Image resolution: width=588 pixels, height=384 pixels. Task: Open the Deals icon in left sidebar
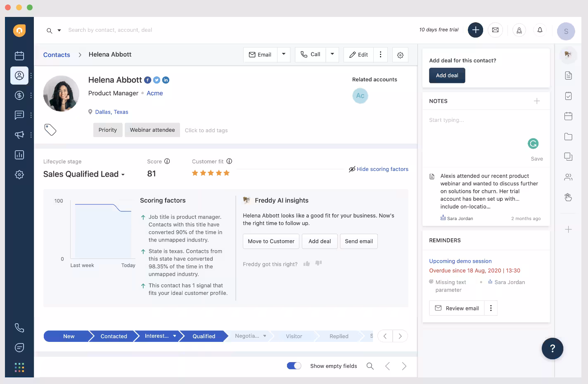pyautogui.click(x=19, y=95)
